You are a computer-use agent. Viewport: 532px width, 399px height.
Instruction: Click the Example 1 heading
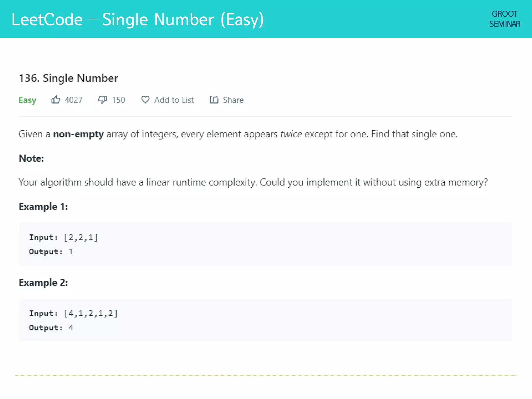tap(43, 207)
